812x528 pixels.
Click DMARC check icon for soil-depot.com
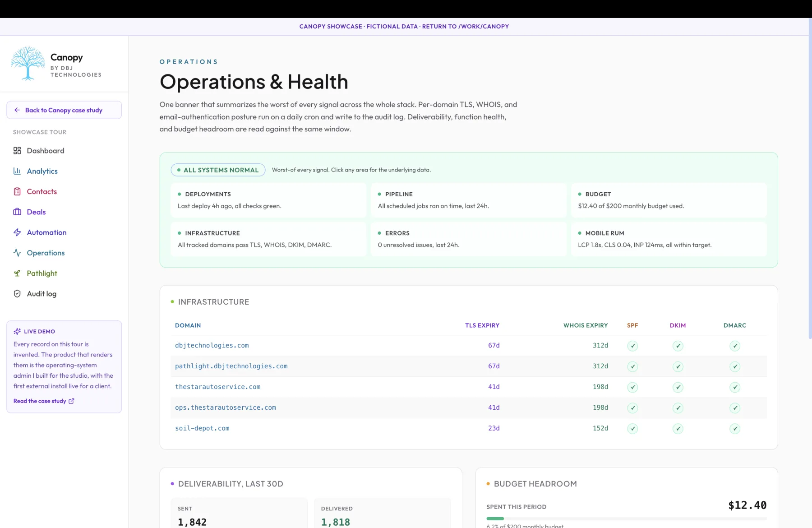tap(735, 429)
